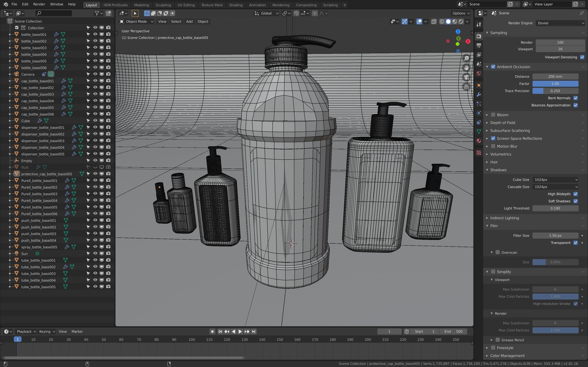Open the Render Engine dropdown
588x367 pixels.
click(x=560, y=23)
